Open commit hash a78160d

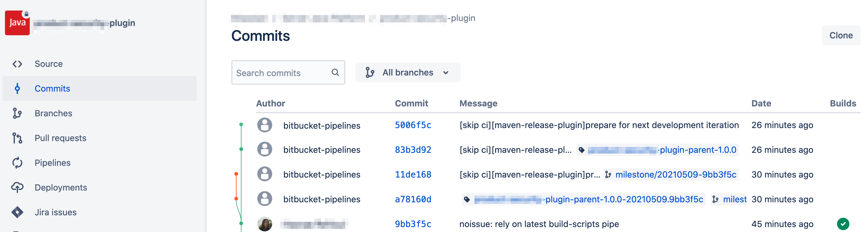tap(413, 199)
